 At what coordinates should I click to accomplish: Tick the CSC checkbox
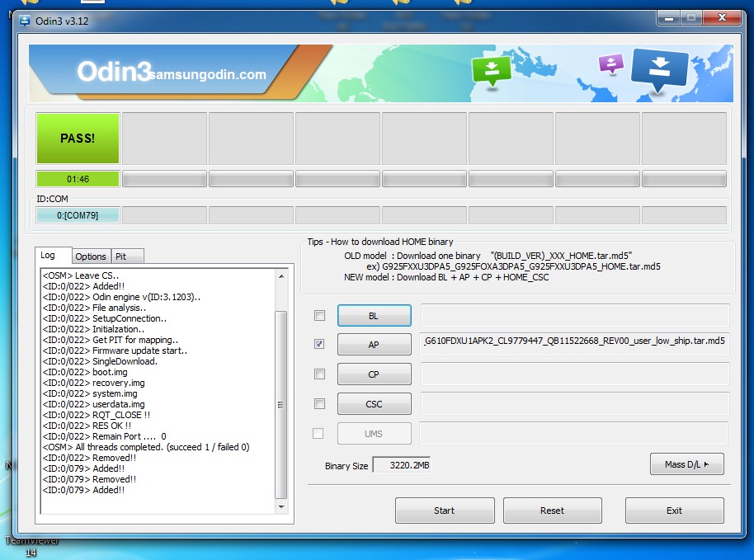tap(319, 404)
